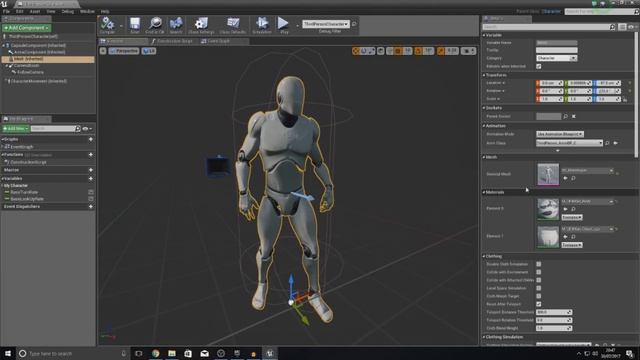This screenshot has width=640, height=360.
Task: Click Unreal Engine icon in Windows taskbar
Action: tap(270, 353)
